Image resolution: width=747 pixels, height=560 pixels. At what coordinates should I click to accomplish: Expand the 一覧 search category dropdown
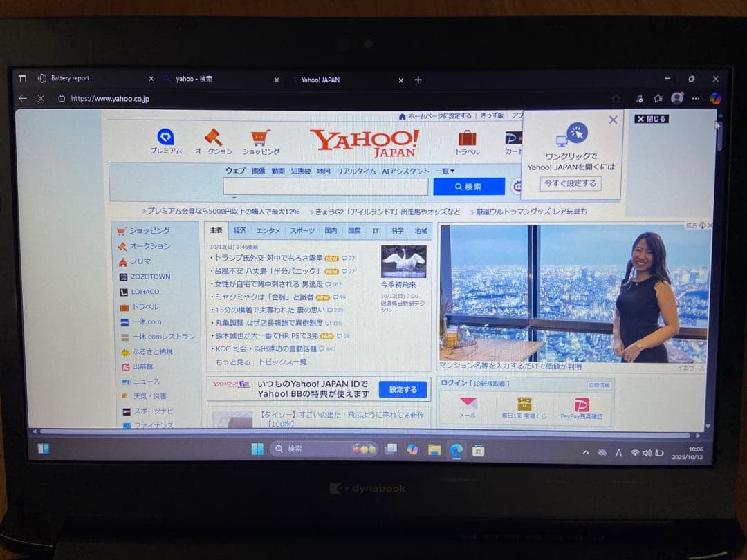click(x=443, y=170)
